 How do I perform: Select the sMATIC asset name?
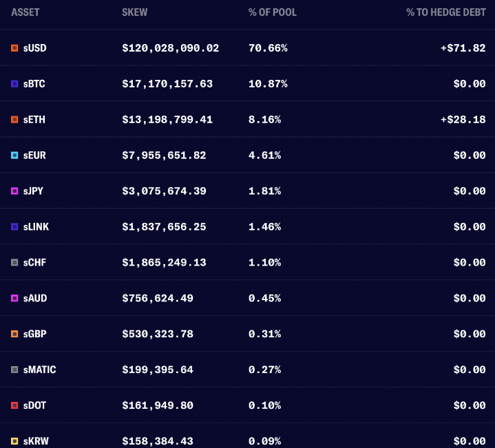(x=39, y=370)
